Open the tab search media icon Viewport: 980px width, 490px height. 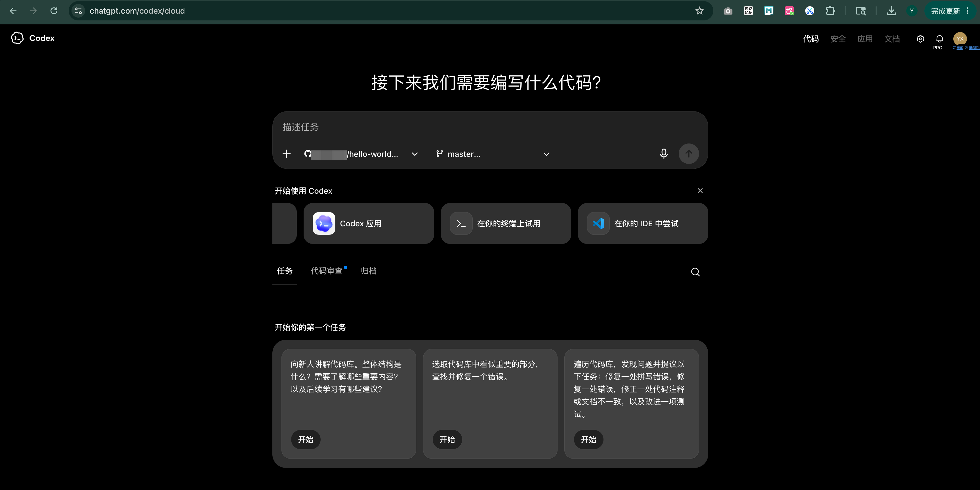coord(861,11)
